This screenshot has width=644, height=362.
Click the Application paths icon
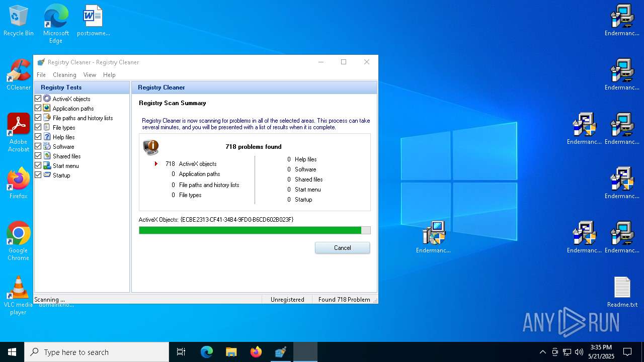47,108
